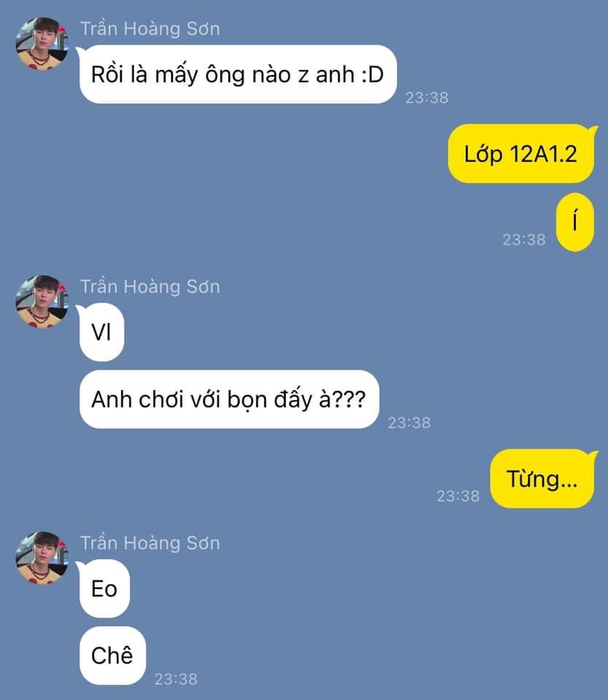
Task: Tap the avatar beside the "Vl" message
Action: 42,301
